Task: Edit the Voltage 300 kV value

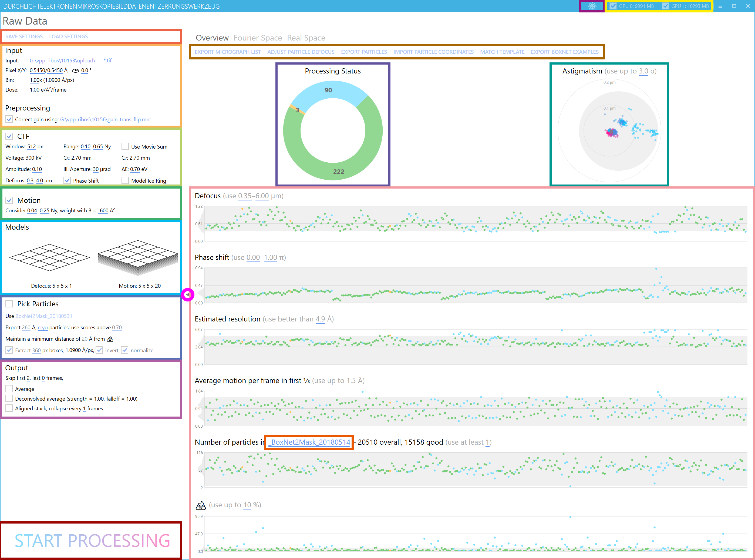Action: [30, 158]
